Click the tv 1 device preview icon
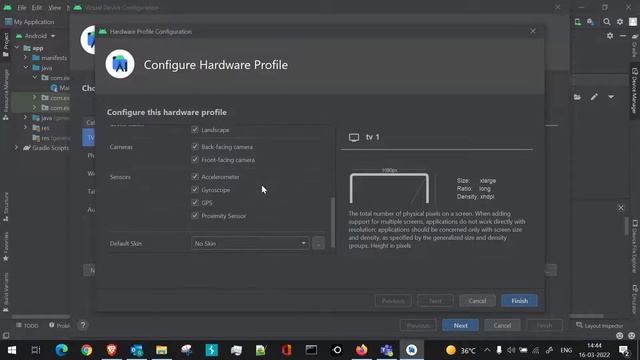640x360 pixels. pyautogui.click(x=354, y=138)
